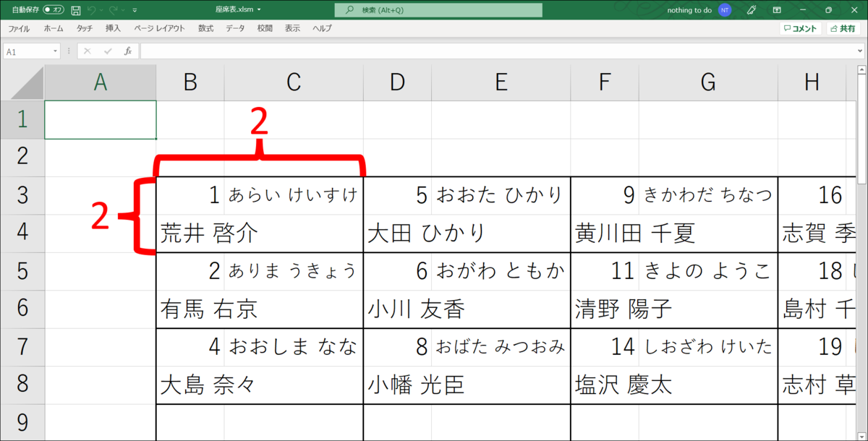Switch to the データ tab
Image resolution: width=868 pixels, height=441 pixels.
coord(235,28)
